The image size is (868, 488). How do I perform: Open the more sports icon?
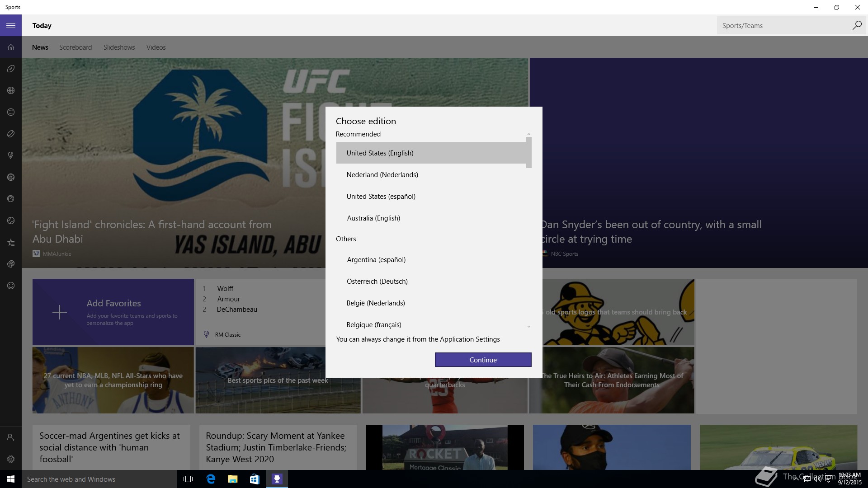(11, 264)
